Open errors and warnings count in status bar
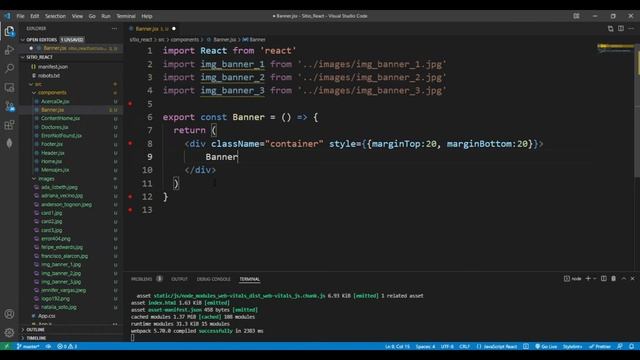The image size is (640, 360). click(67, 346)
